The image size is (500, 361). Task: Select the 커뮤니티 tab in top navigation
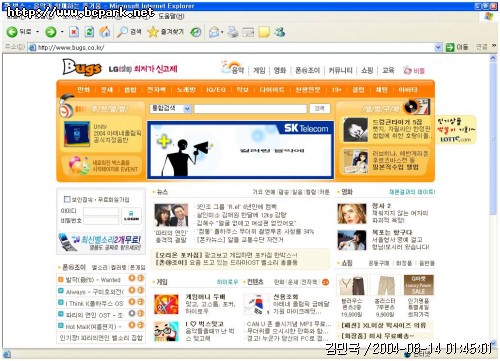pos(340,70)
